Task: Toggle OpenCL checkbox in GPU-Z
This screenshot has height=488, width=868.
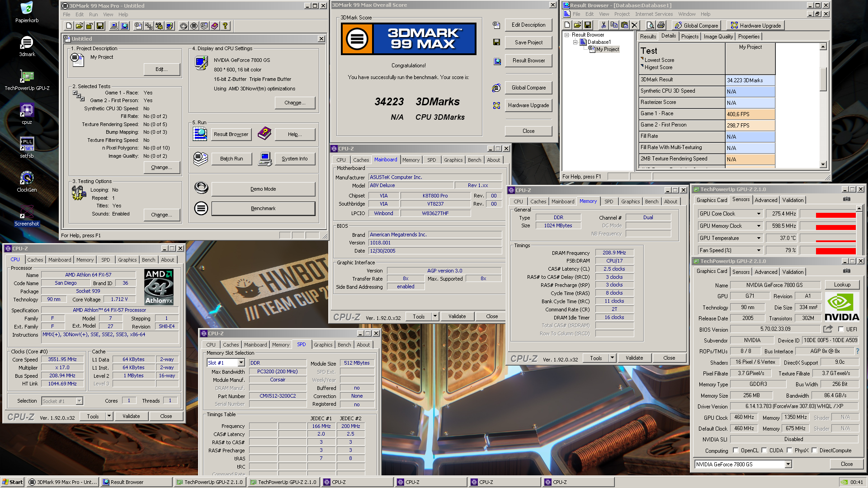Action: click(736, 450)
